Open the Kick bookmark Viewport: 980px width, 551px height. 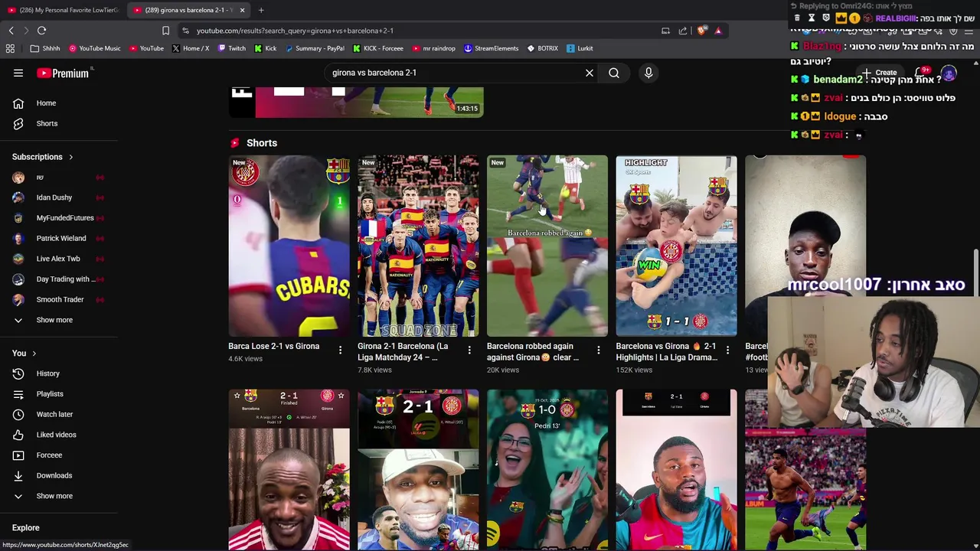(x=265, y=48)
